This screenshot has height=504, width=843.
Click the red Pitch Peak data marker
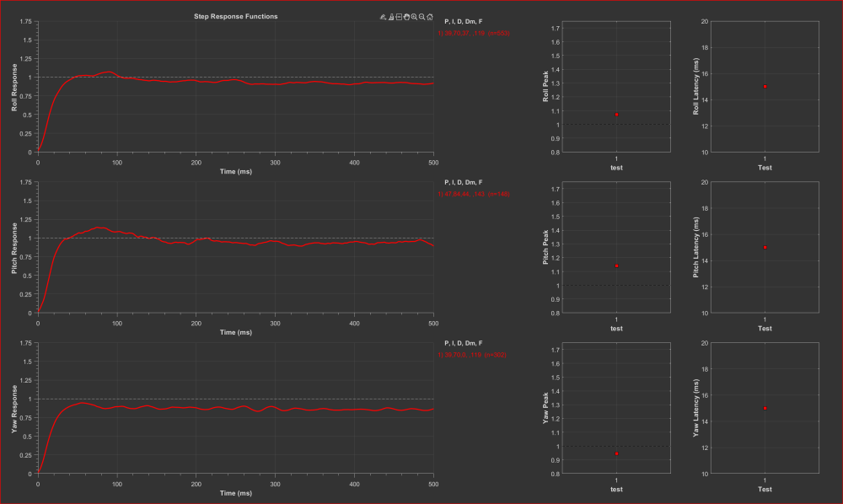click(617, 266)
